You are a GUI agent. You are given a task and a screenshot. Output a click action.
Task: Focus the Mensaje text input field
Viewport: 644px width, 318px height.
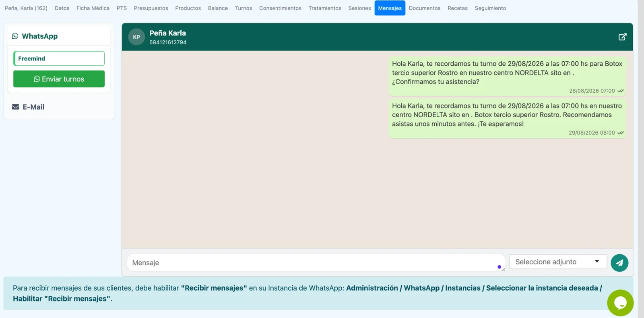coord(316,263)
